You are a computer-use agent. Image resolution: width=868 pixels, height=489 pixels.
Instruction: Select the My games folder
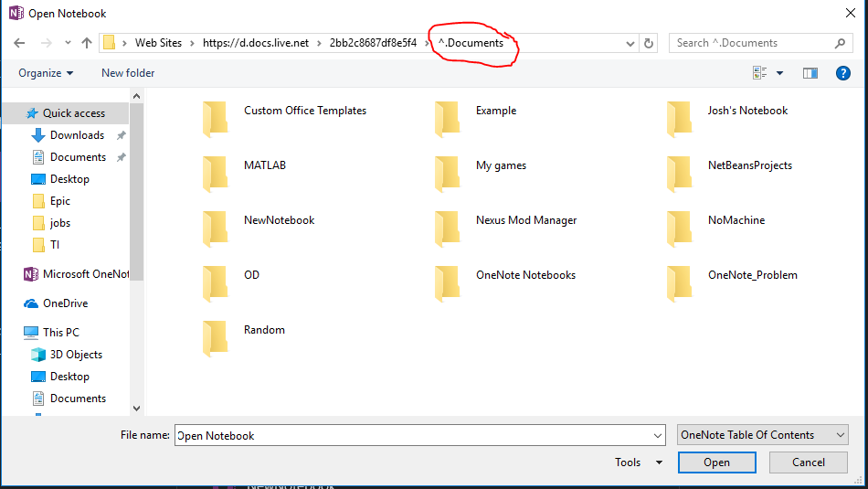481,173
